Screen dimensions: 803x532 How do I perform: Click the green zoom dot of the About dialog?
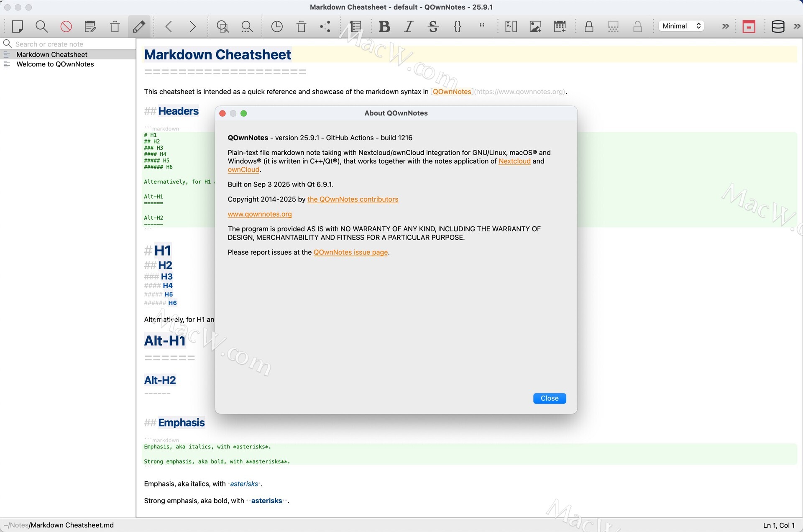pos(244,113)
